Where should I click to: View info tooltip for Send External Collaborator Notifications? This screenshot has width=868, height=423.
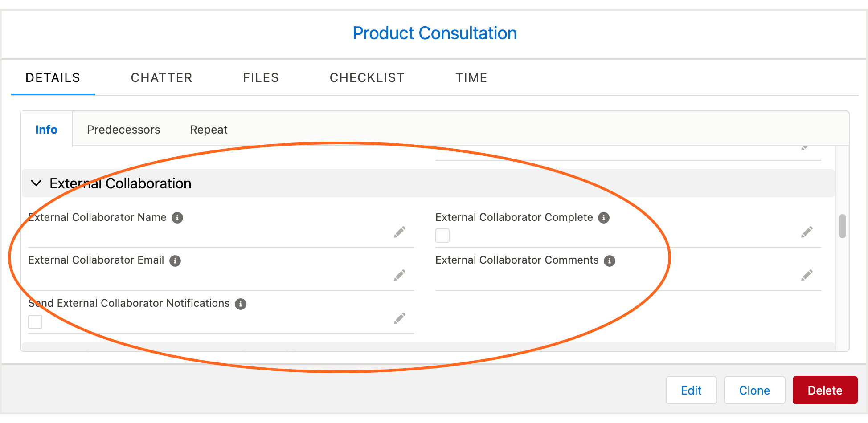pos(241,304)
